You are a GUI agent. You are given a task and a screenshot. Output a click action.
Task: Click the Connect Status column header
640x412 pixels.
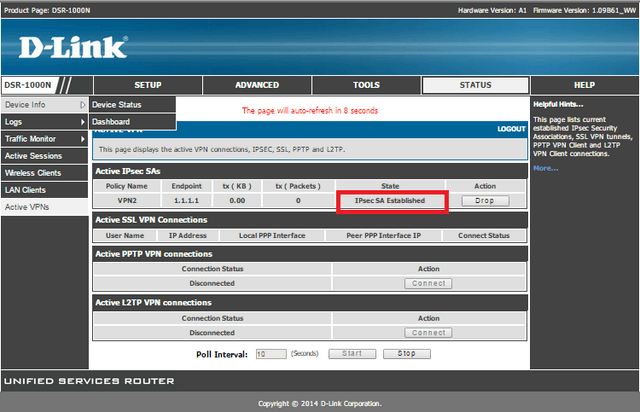click(x=484, y=236)
